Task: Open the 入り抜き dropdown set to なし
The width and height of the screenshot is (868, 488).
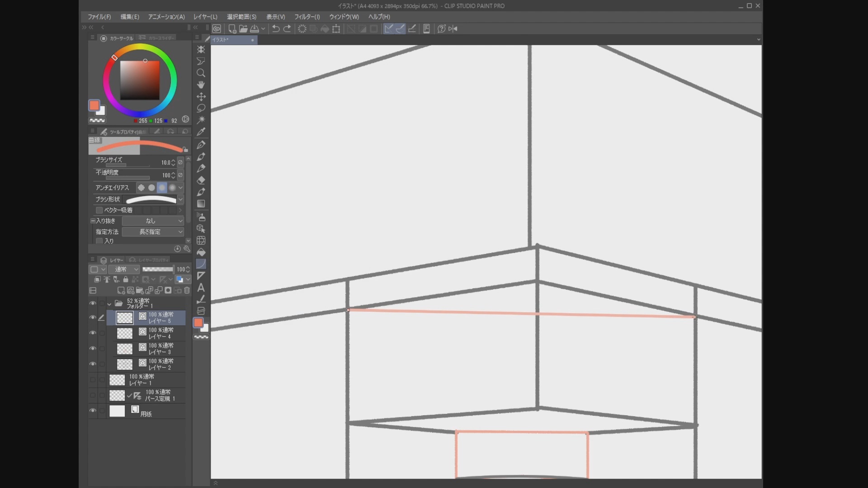Action: click(153, 221)
